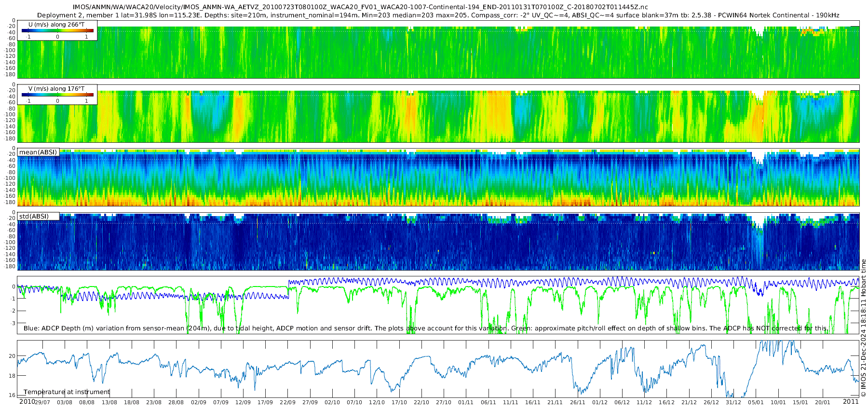Select the 2010 year label
This screenshot has height=410, width=868.
[27, 402]
